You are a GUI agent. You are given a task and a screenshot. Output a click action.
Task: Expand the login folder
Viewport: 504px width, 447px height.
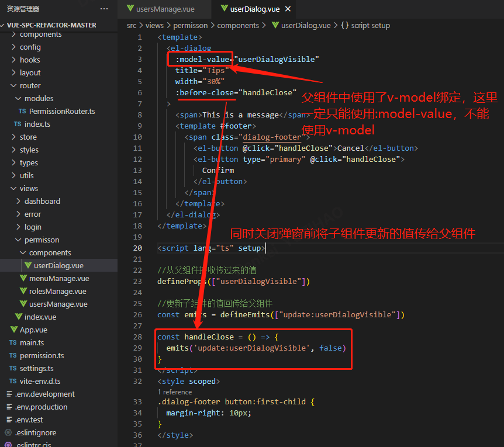click(18, 227)
